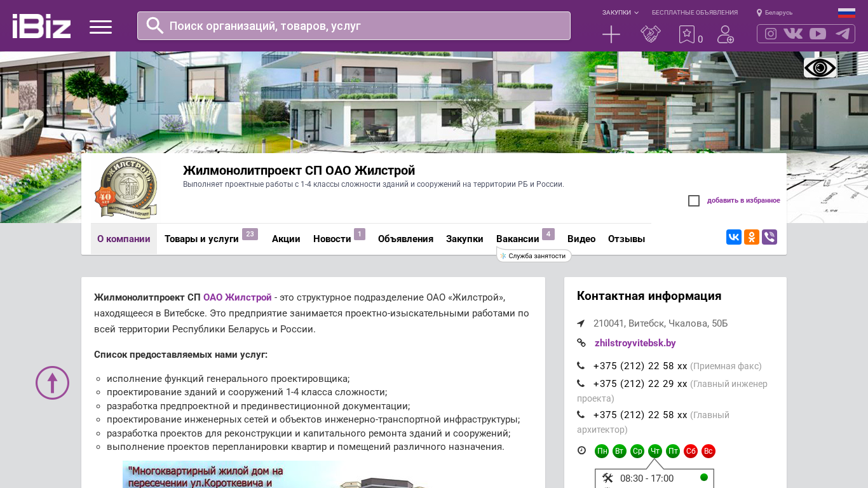Open the handshake partners icon
Viewport: 868px width, 488px height.
click(651, 34)
